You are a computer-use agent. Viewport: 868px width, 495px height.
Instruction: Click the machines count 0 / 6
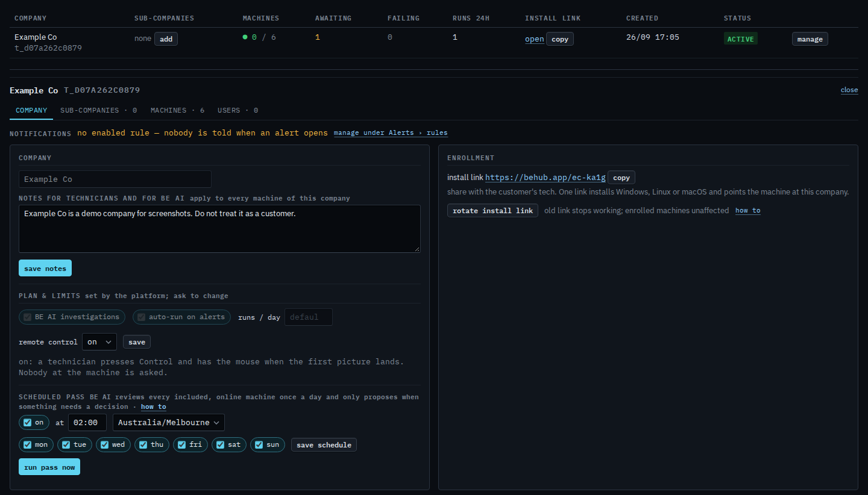tap(259, 37)
